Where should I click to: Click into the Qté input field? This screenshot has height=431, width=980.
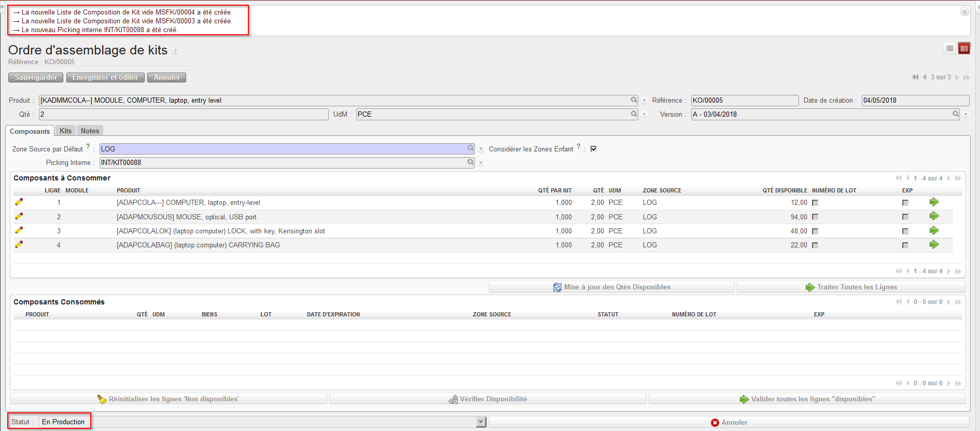[184, 115]
